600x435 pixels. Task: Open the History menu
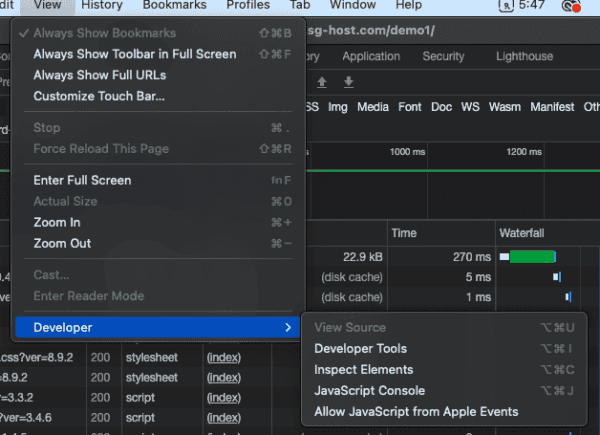(102, 5)
